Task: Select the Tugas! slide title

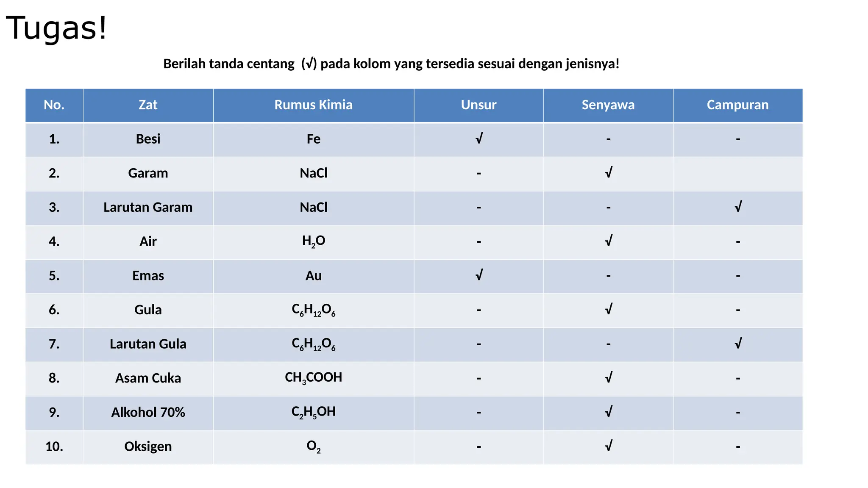Action: tap(56, 28)
